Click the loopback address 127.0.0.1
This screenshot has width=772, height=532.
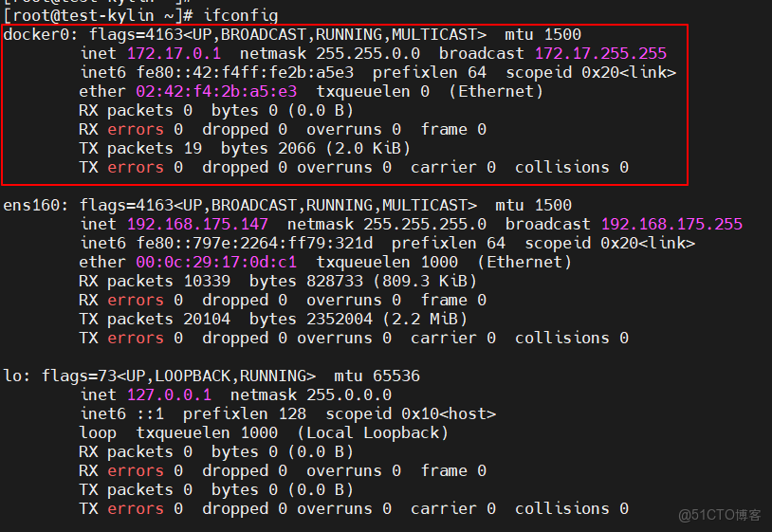169,394
